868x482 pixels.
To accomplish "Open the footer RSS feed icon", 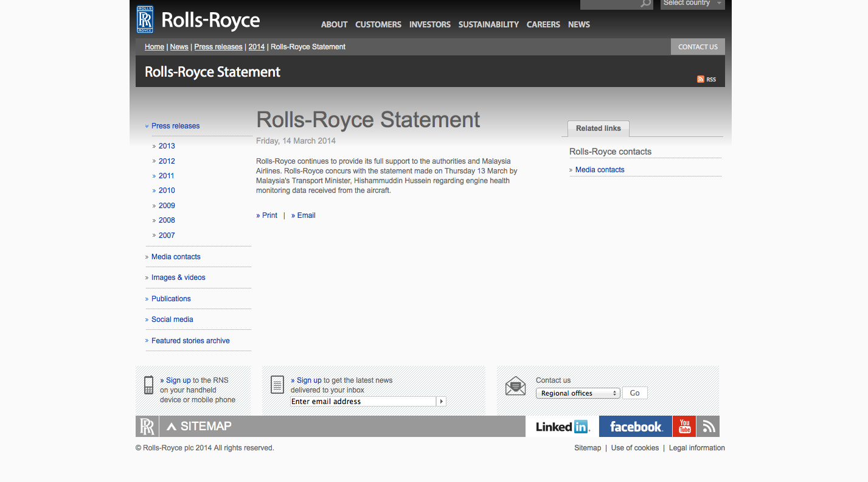I will (708, 427).
